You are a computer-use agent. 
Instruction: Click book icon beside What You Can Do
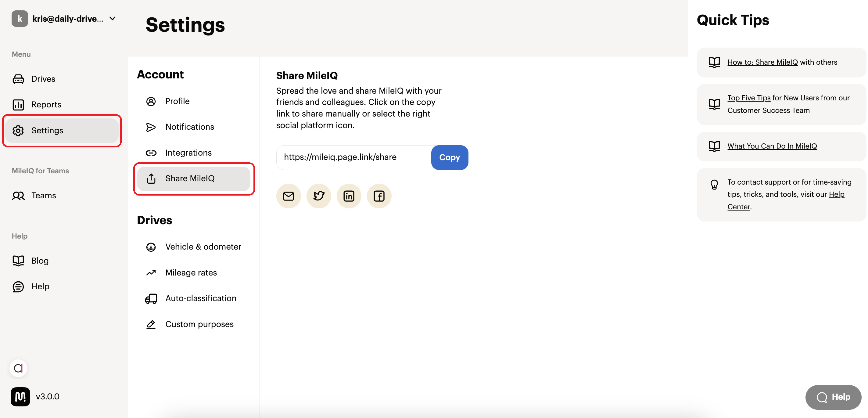click(x=714, y=146)
